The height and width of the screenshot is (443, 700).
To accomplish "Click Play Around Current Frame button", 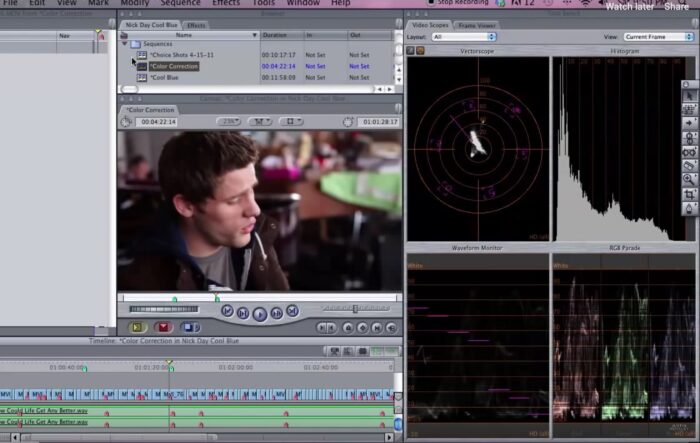I will (x=276, y=313).
